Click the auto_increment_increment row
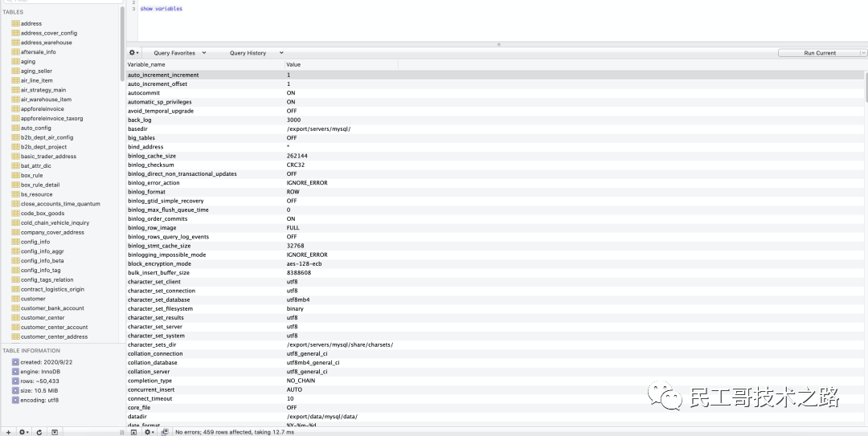 pyautogui.click(x=494, y=75)
